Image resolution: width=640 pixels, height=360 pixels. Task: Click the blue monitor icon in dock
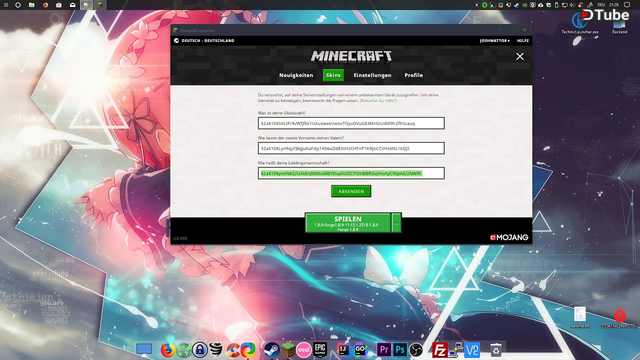[x=144, y=349]
